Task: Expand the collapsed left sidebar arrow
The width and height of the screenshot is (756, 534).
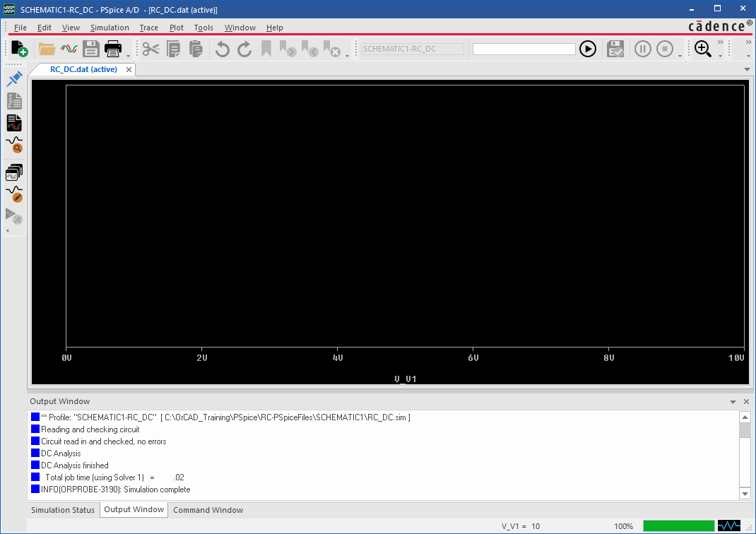Action: (7, 230)
